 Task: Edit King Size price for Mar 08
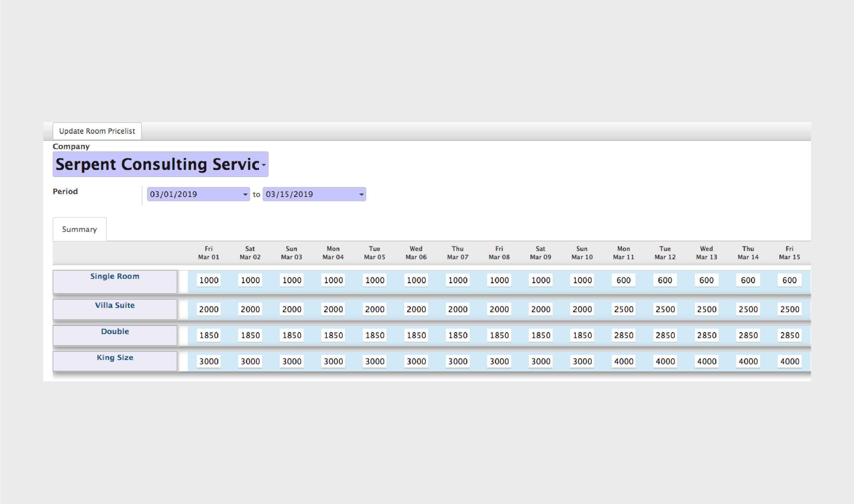coord(499,361)
